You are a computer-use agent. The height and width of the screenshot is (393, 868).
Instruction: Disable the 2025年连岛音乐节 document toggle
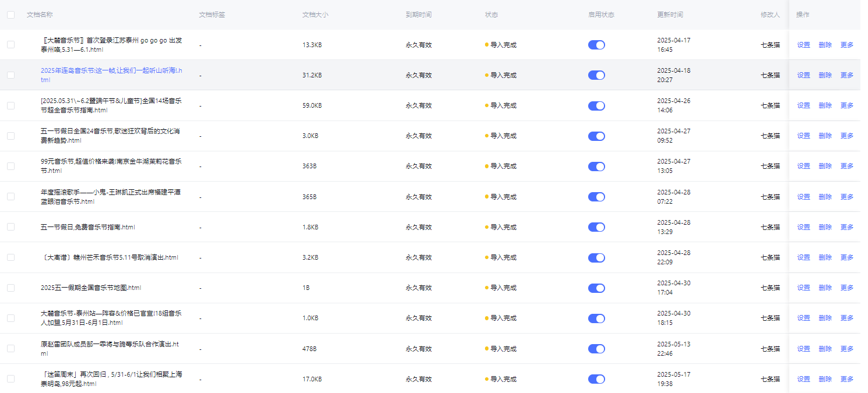click(x=596, y=75)
